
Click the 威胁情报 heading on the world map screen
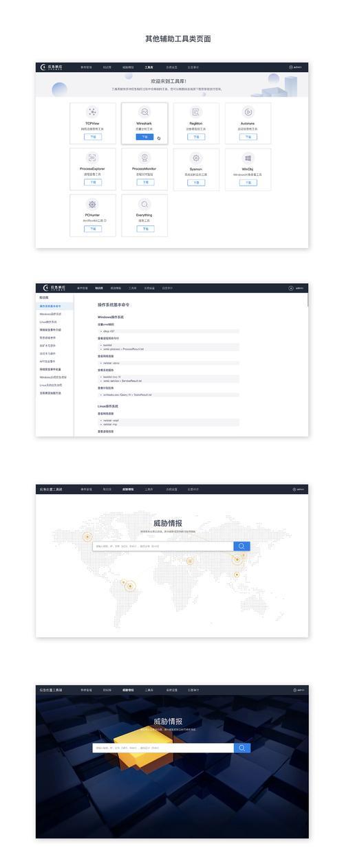coord(169,523)
